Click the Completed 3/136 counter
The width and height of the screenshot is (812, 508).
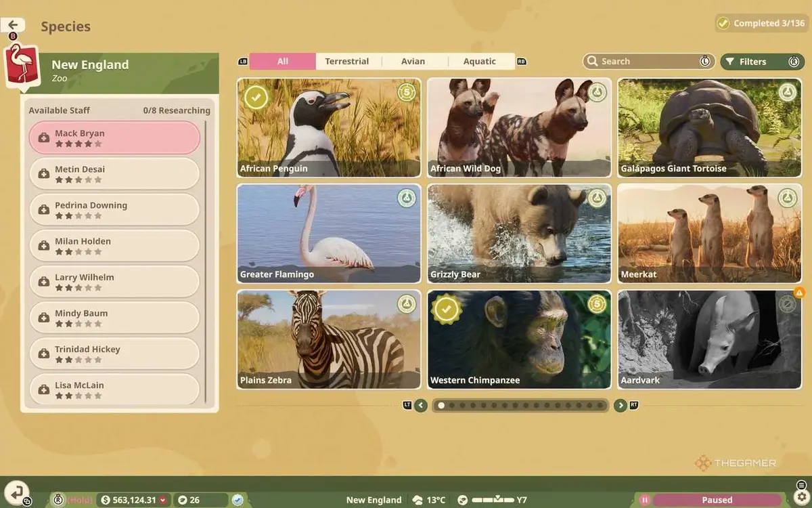pos(761,23)
